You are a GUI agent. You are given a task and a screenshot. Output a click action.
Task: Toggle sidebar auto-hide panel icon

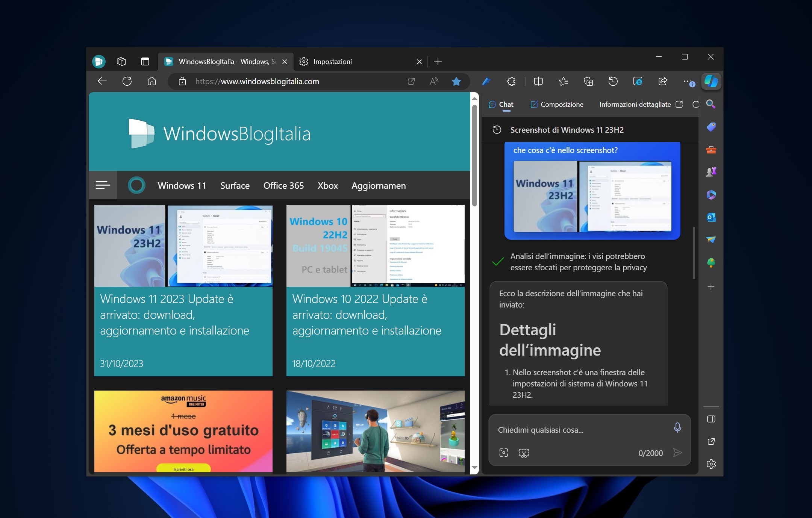point(711,419)
